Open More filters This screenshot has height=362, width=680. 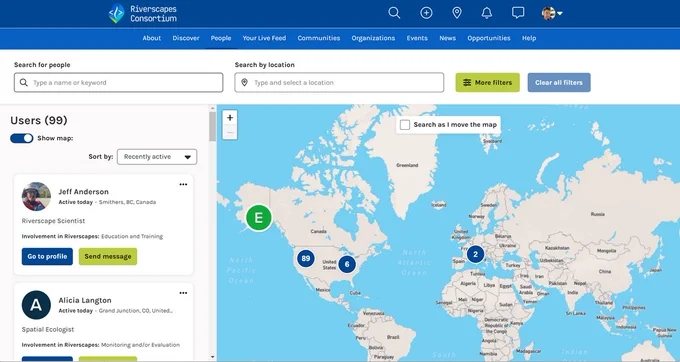[x=487, y=82]
